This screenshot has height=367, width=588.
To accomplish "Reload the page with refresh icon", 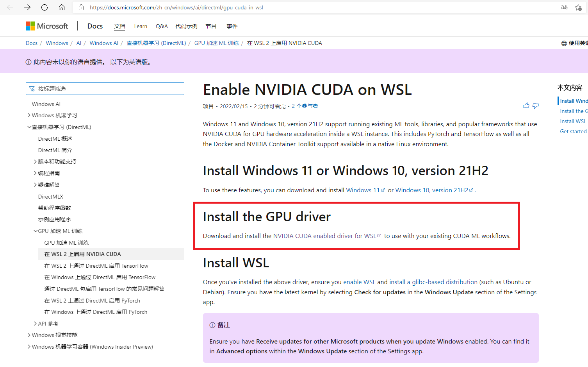I will pyautogui.click(x=45, y=7).
